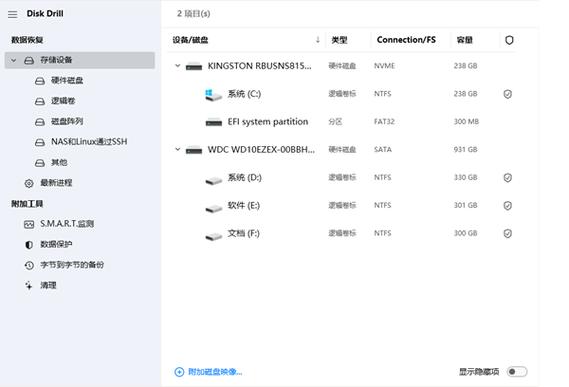Collapse the 存储设备 sidebar section
This screenshot has width=569, height=387.
tap(13, 60)
